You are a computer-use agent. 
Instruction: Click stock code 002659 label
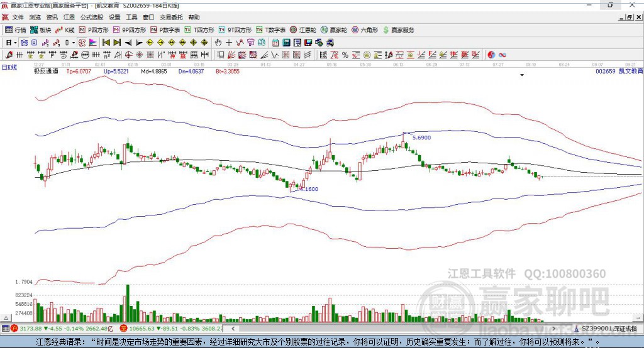coord(606,72)
